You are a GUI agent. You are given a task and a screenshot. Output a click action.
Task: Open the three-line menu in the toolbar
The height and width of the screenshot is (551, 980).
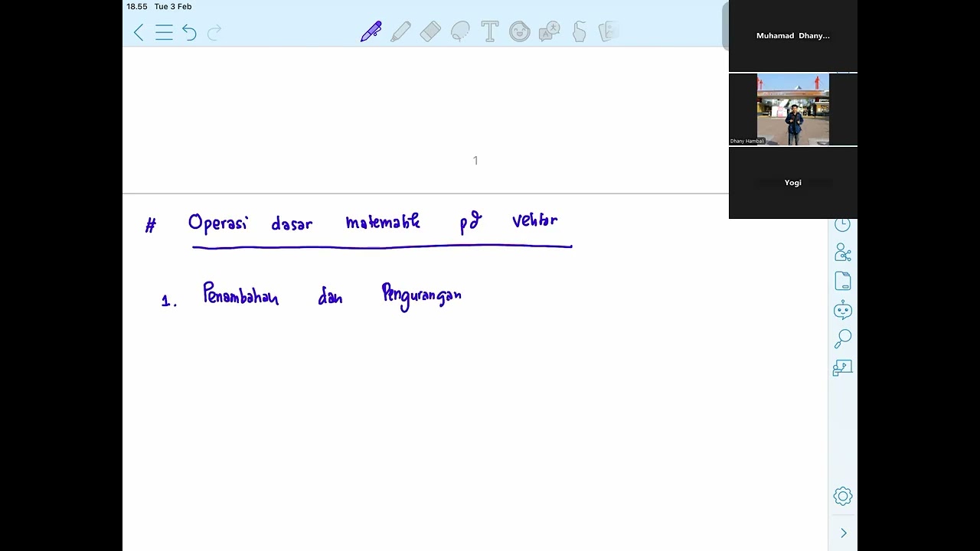pyautogui.click(x=164, y=32)
